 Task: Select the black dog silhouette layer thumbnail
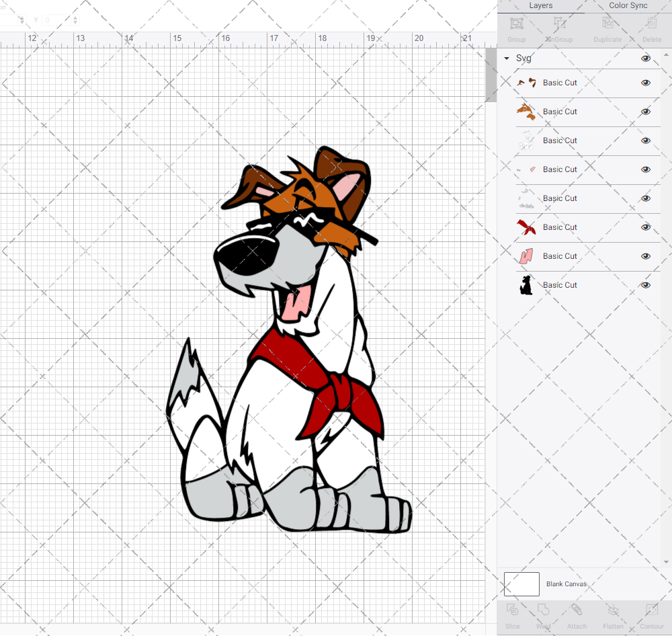click(x=526, y=285)
